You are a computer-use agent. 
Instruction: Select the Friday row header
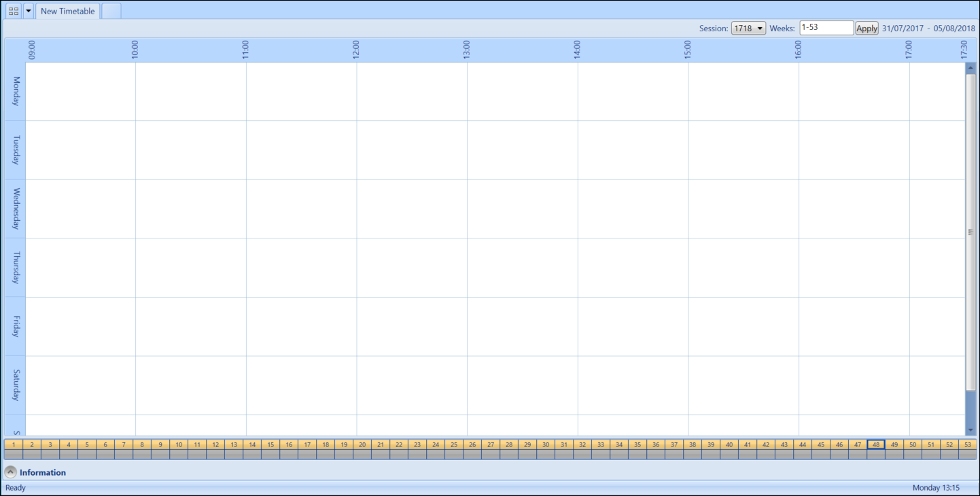click(16, 326)
